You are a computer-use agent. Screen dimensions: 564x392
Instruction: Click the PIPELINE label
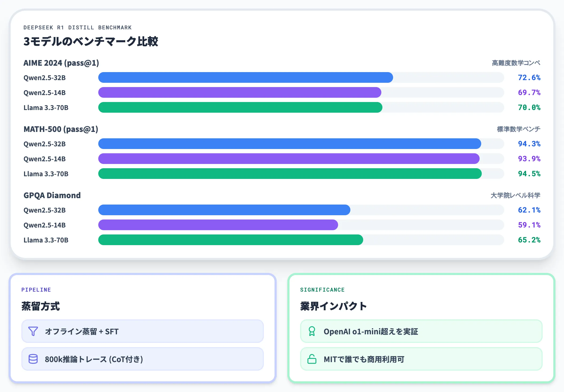36,290
